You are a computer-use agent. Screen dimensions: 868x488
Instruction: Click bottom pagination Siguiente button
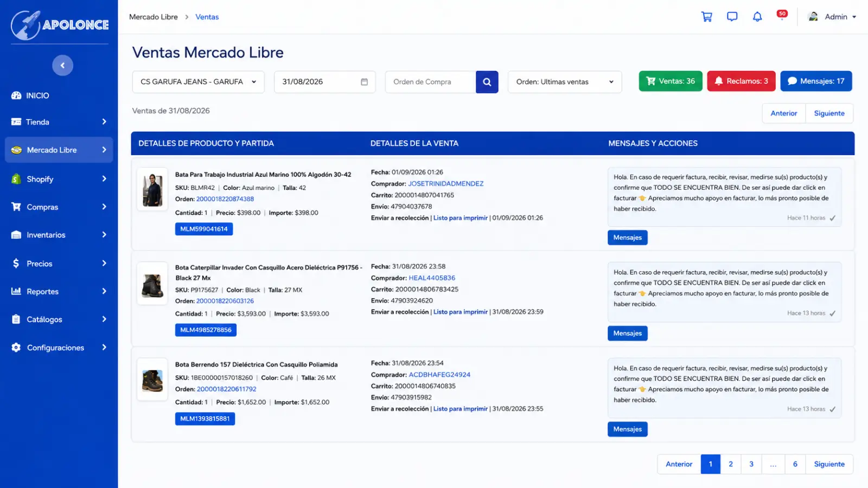pyautogui.click(x=829, y=464)
